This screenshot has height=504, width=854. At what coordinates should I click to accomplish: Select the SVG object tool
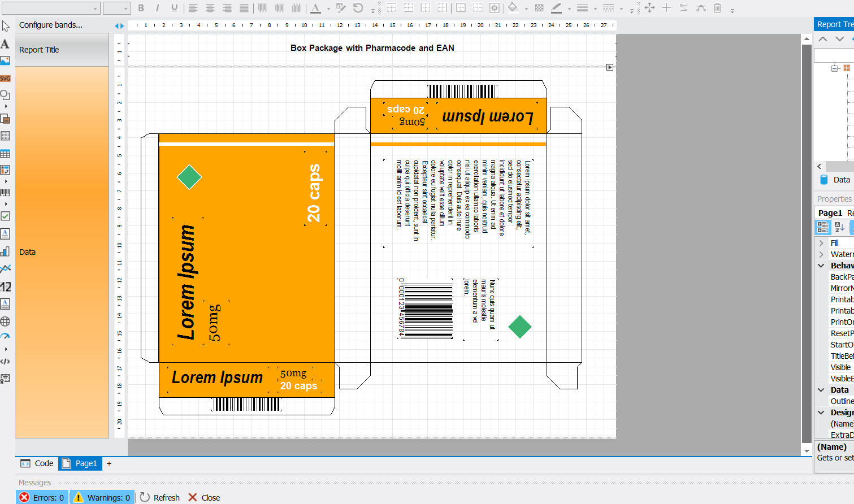point(5,79)
